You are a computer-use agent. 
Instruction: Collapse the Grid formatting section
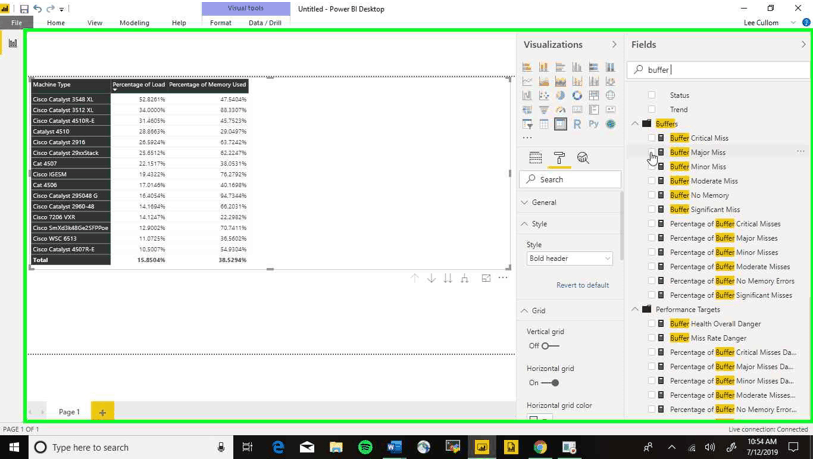click(x=524, y=311)
